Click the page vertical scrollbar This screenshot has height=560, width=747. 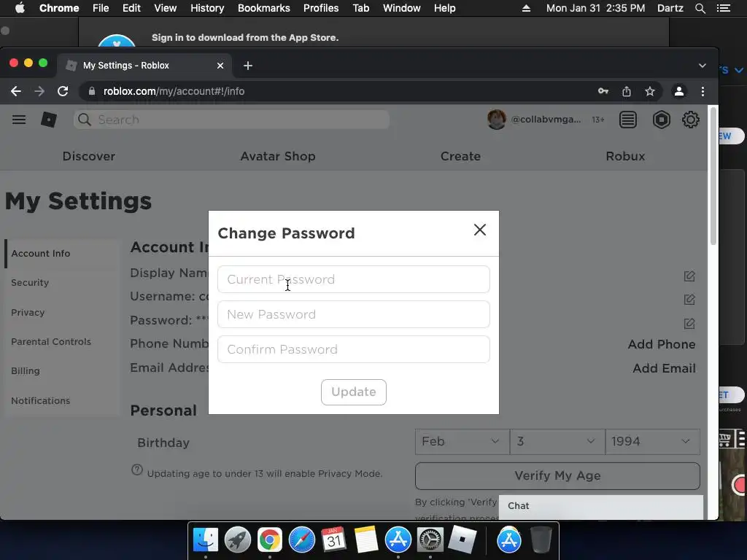(713, 176)
